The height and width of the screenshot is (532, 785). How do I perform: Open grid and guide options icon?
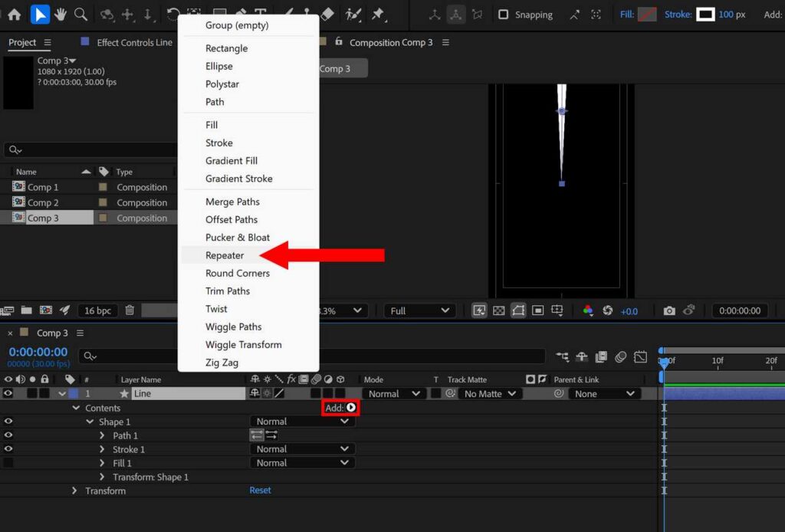[557, 310]
